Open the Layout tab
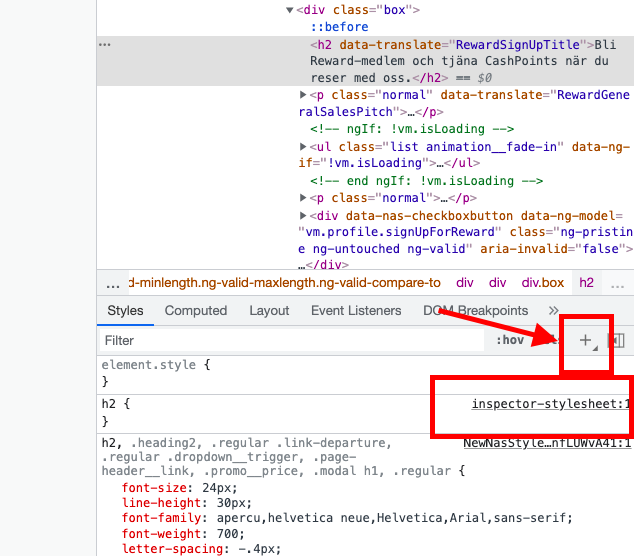634x556 pixels. (x=269, y=311)
